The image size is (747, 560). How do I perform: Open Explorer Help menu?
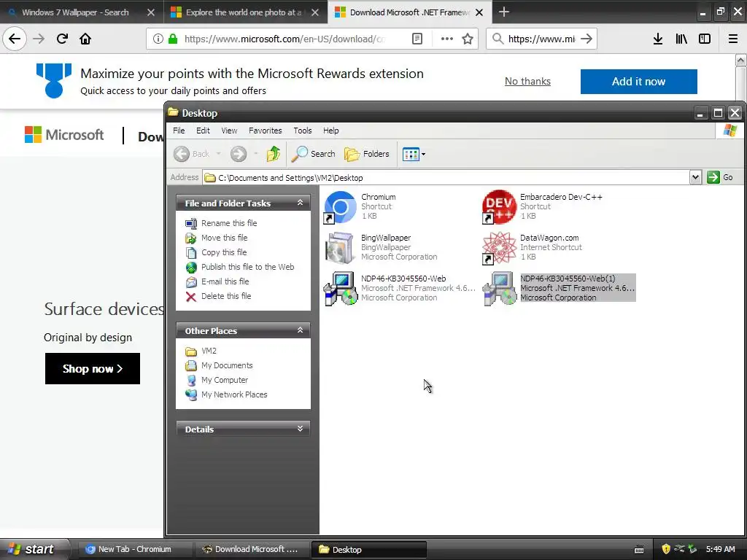coord(330,131)
